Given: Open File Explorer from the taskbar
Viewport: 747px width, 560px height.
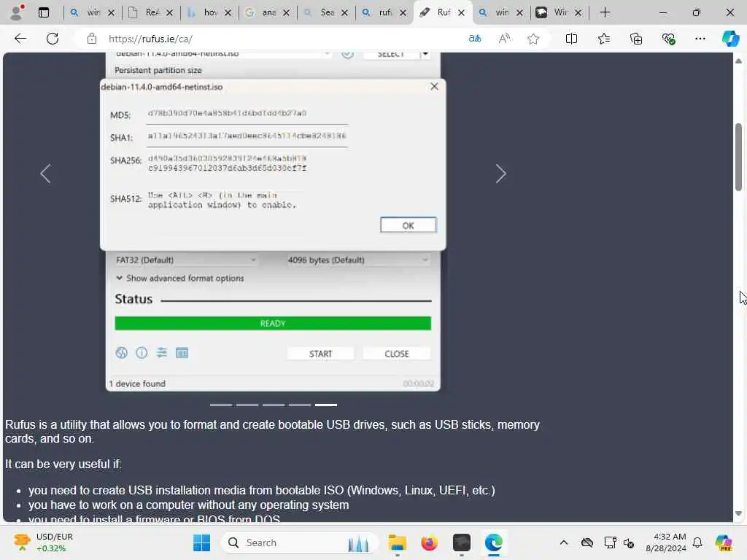Looking at the screenshot, I should click(397, 542).
